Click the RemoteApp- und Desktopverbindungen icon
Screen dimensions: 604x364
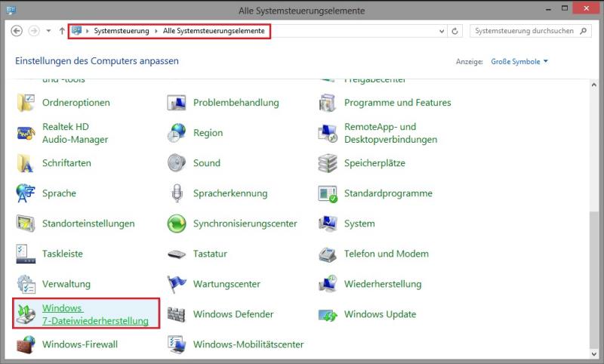[328, 133]
